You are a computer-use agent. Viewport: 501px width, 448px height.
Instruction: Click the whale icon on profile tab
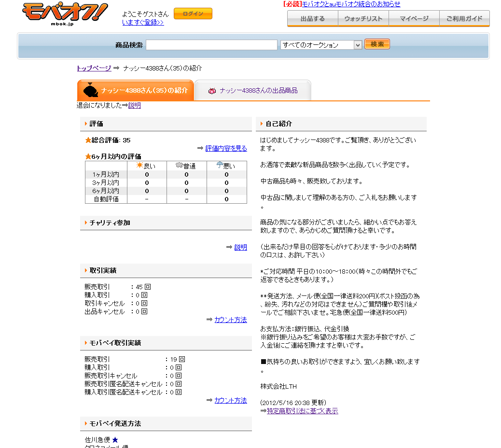coord(90,90)
